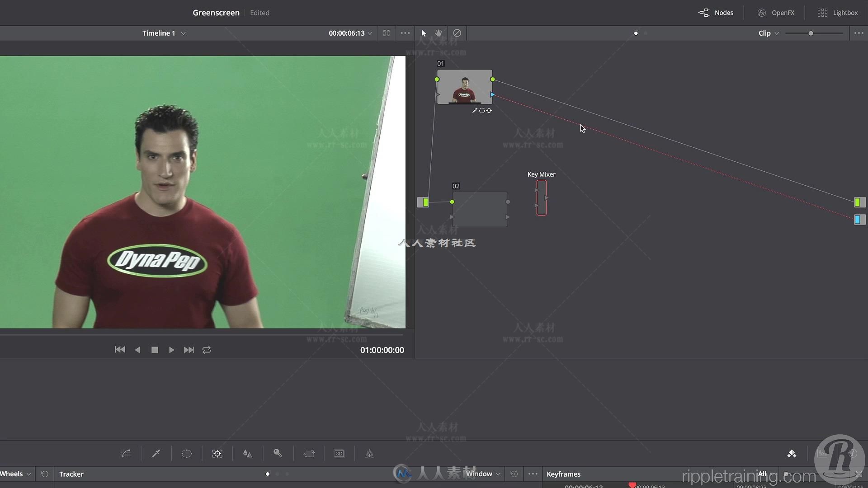The image size is (868, 488).
Task: Open the Clip mode dropdown
Action: point(769,33)
